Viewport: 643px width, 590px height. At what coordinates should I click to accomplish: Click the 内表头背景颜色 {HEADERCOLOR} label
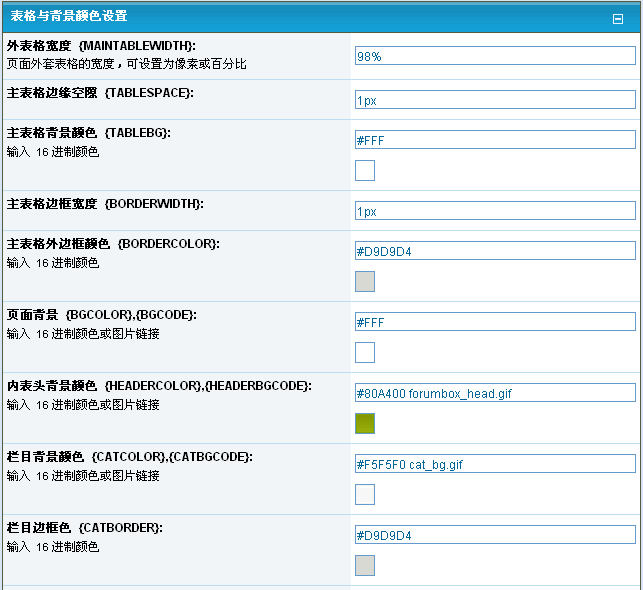point(159,386)
